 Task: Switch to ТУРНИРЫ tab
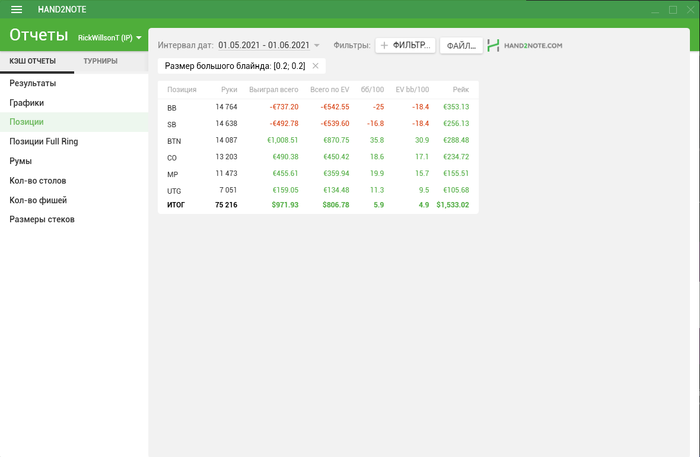point(100,61)
